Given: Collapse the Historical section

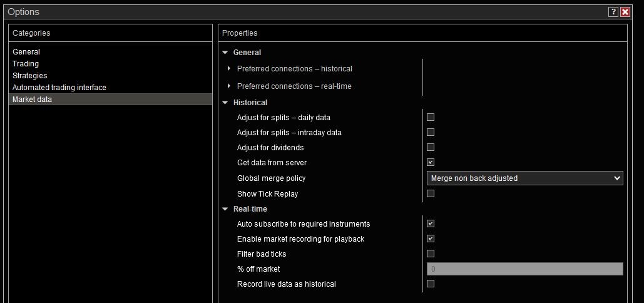Looking at the screenshot, I should pyautogui.click(x=225, y=103).
